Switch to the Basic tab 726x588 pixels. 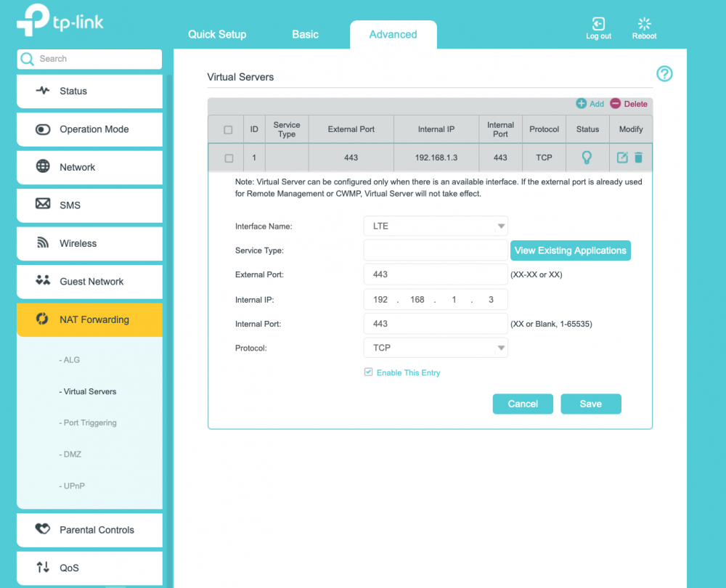[305, 34]
